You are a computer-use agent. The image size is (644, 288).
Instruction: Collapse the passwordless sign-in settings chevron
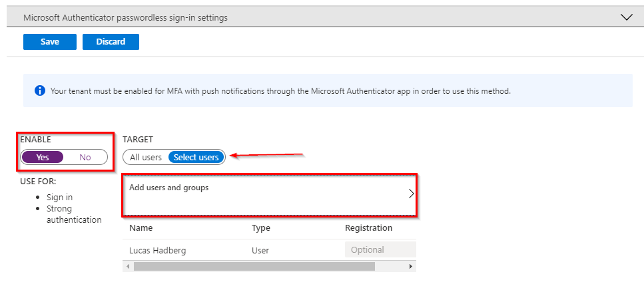point(626,17)
